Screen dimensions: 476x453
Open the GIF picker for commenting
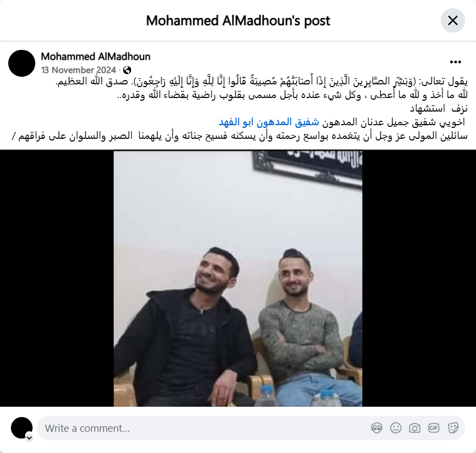(x=434, y=428)
